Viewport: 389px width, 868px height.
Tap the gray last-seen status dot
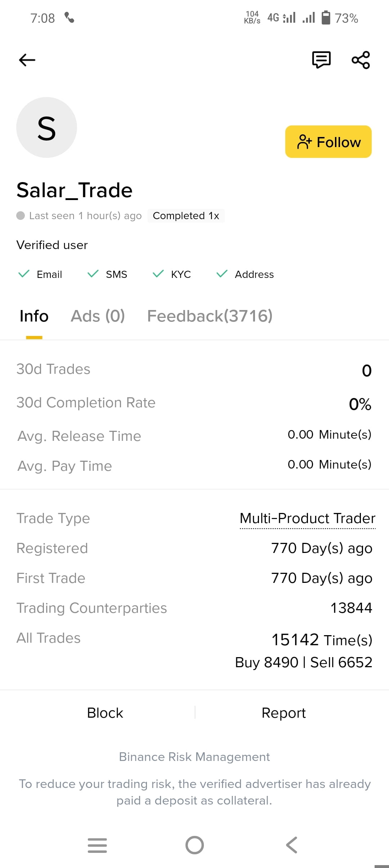21,216
